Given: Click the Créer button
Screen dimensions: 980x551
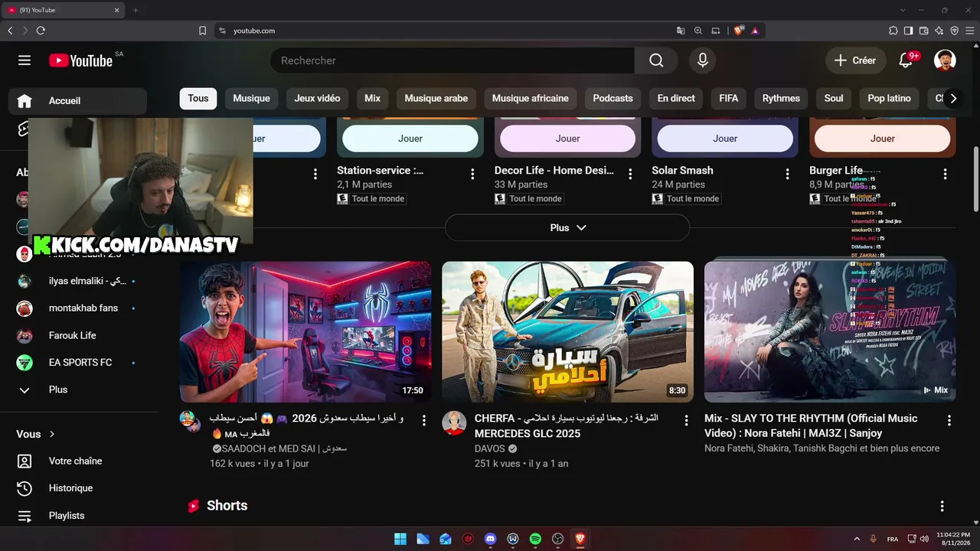Looking at the screenshot, I should click(x=855, y=60).
